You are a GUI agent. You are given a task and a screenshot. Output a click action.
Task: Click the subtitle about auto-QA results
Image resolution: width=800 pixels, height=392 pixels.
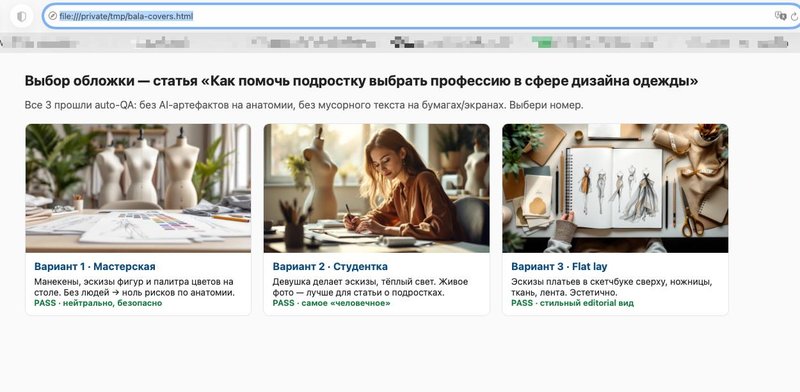click(x=304, y=106)
